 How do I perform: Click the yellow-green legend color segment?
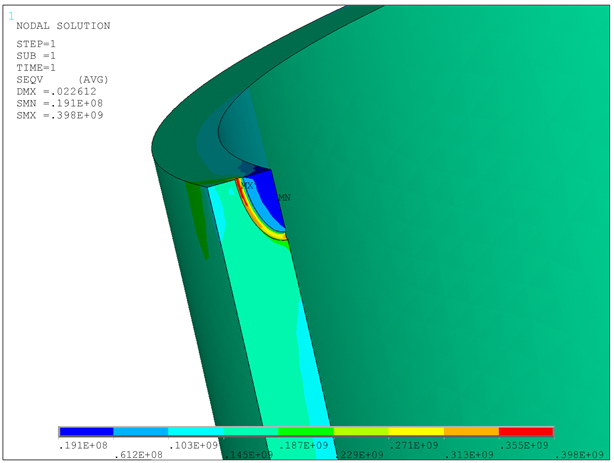point(360,432)
